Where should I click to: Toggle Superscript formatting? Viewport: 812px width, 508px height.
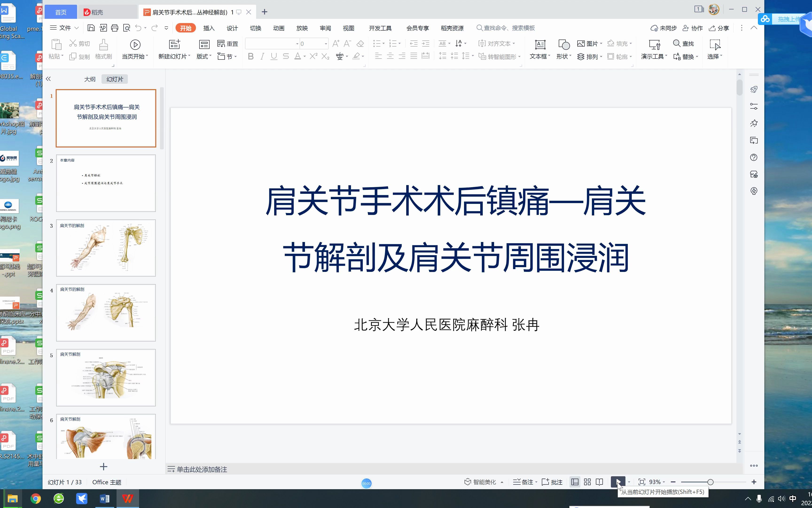pyautogui.click(x=313, y=56)
